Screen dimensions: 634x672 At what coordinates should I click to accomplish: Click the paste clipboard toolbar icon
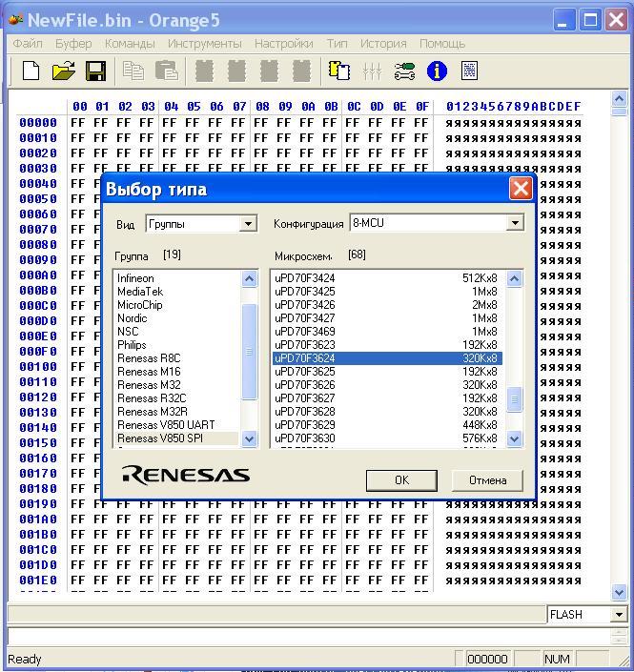coord(166,71)
